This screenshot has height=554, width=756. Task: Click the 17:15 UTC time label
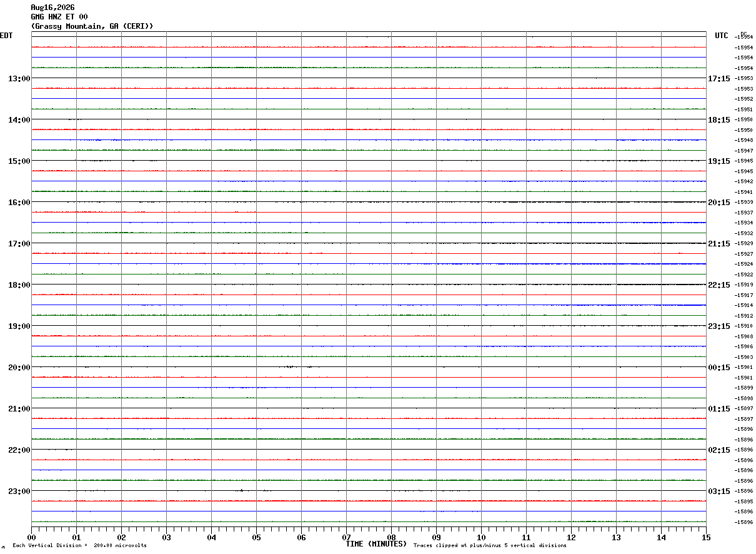point(719,78)
